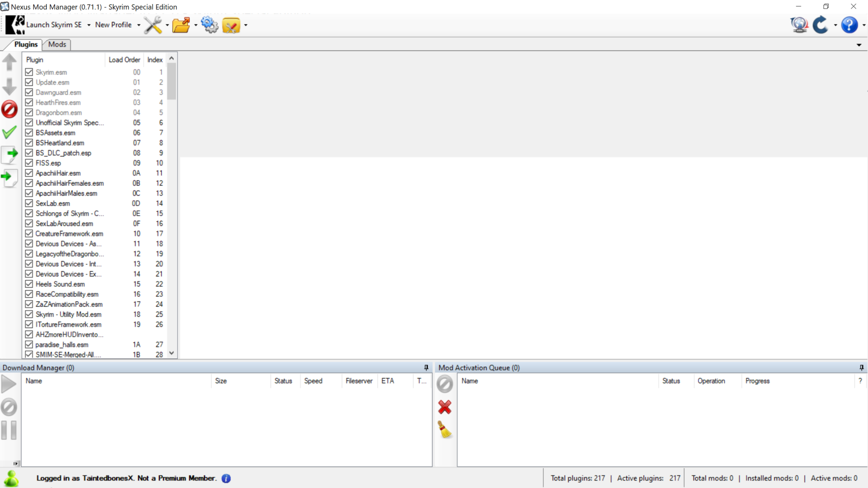
Task: Click the green checkmark enable all icon
Action: pyautogui.click(x=9, y=132)
